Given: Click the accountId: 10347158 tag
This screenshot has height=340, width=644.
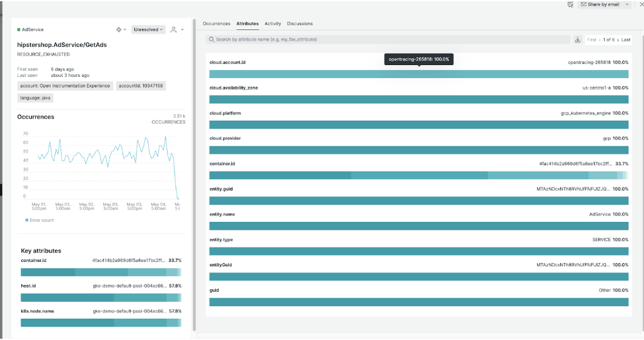Looking at the screenshot, I should point(140,86).
